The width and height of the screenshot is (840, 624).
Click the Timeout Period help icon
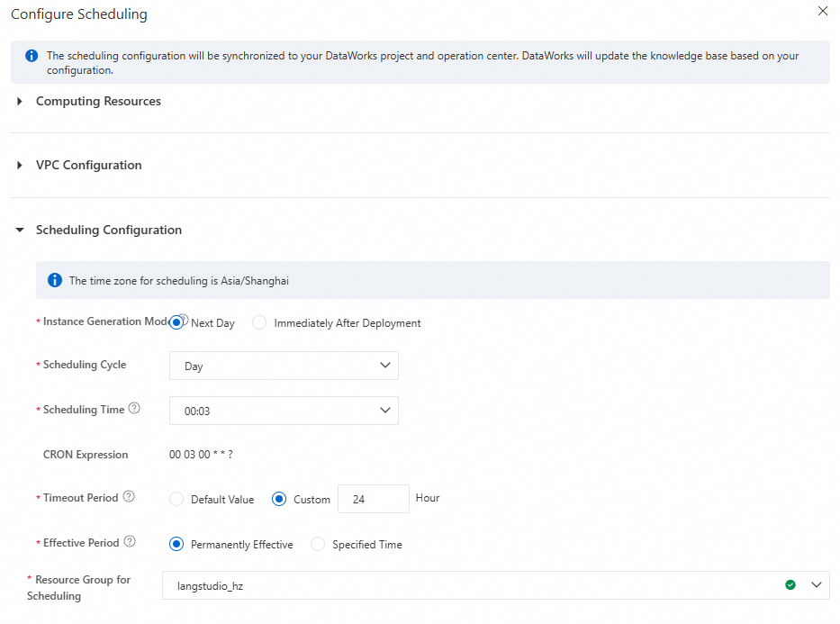129,497
